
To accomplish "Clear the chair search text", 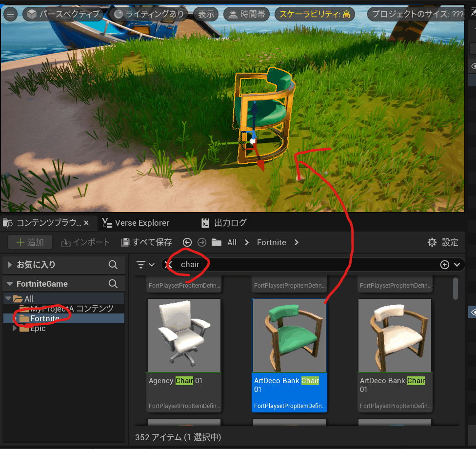I will 169,265.
